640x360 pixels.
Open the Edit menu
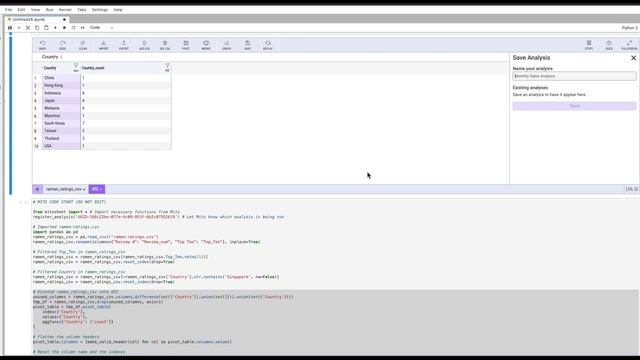[x=21, y=9]
